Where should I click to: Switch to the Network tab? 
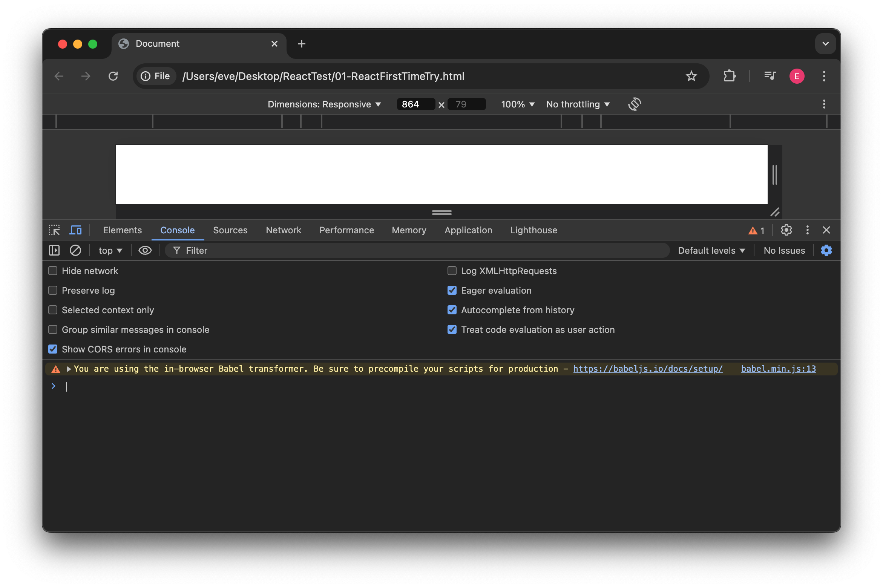[284, 230]
